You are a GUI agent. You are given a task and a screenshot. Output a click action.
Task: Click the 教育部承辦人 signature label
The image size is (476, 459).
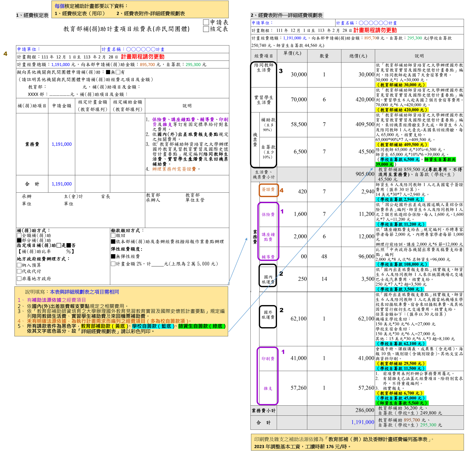tap(153, 198)
